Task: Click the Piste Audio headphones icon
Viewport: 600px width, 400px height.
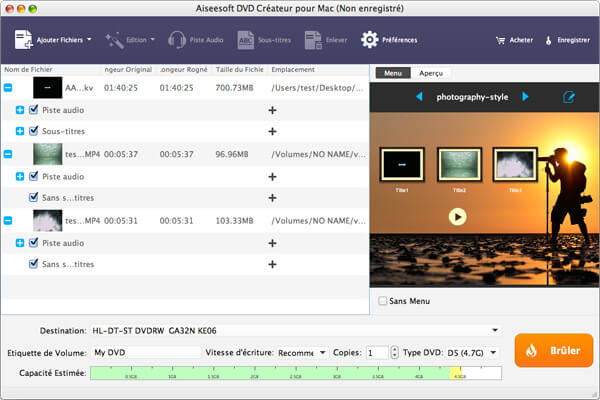Action: pyautogui.click(x=178, y=40)
